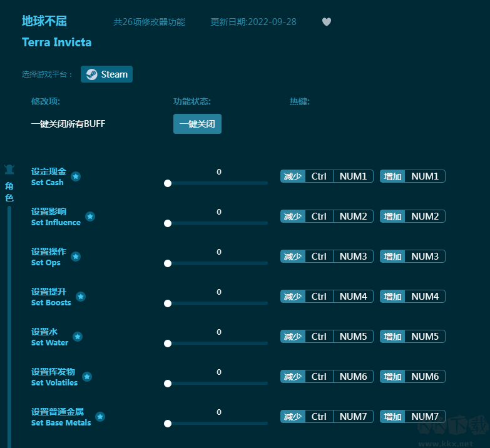Click the heart favorite icon
This screenshot has width=490, height=448.
(326, 22)
